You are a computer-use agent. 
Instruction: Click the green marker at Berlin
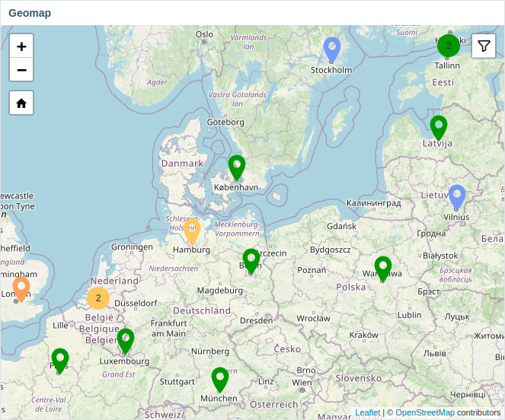251,261
